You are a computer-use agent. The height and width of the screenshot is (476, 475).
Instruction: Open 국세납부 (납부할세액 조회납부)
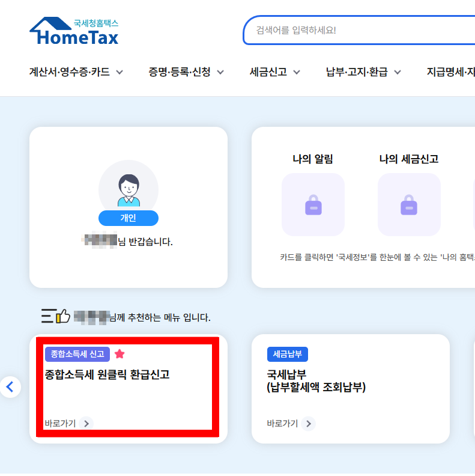point(316,381)
